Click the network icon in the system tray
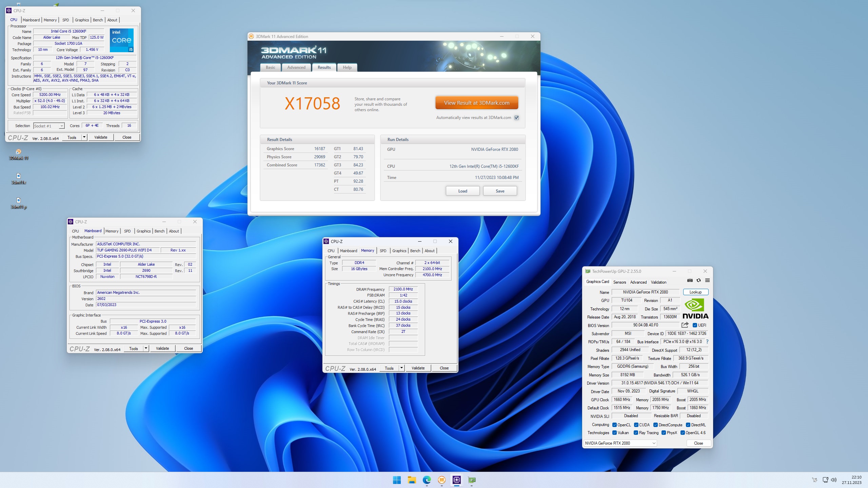Screen dimensions: 868x488 pyautogui.click(x=826, y=480)
